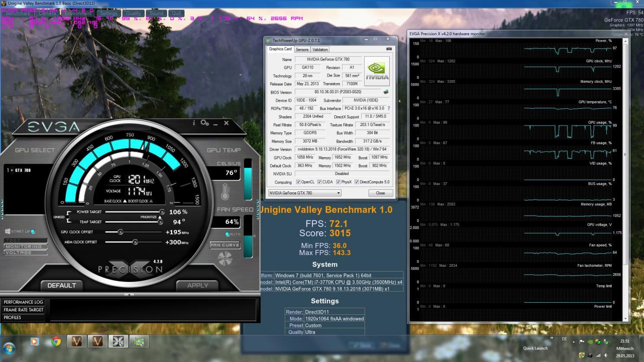Viewport: 644px width, 362px height.
Task: Toggle the Prioritize triangle for temp target
Action: coord(159,217)
